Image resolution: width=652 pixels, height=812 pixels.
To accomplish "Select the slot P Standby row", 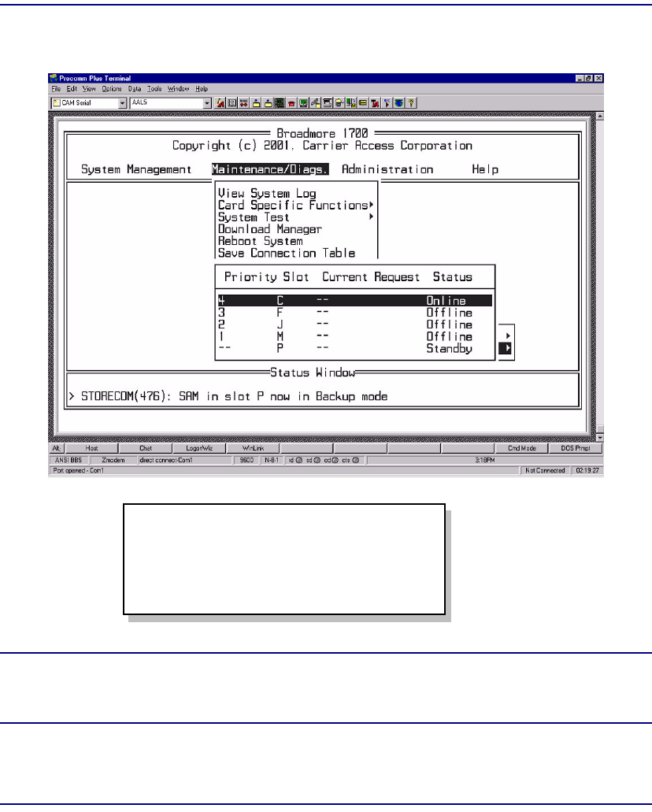I will (355, 348).
